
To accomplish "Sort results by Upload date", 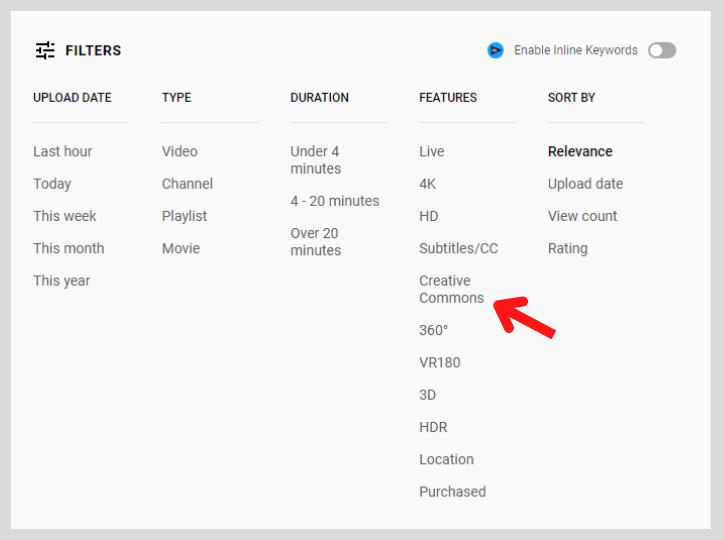I will click(585, 184).
